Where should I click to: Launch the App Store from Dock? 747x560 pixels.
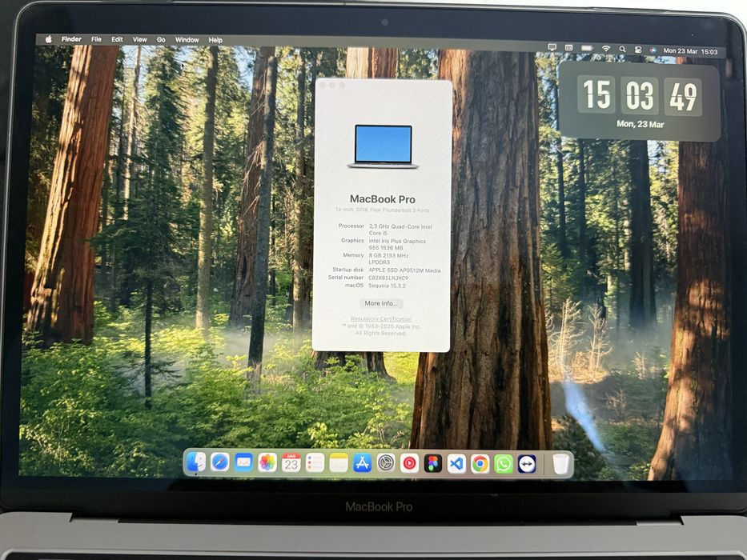363,463
